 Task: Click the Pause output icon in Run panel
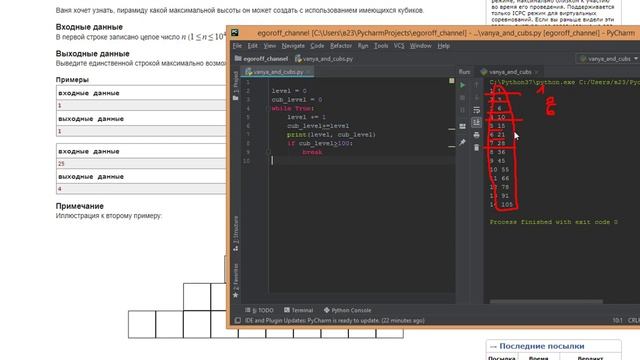tap(462, 110)
